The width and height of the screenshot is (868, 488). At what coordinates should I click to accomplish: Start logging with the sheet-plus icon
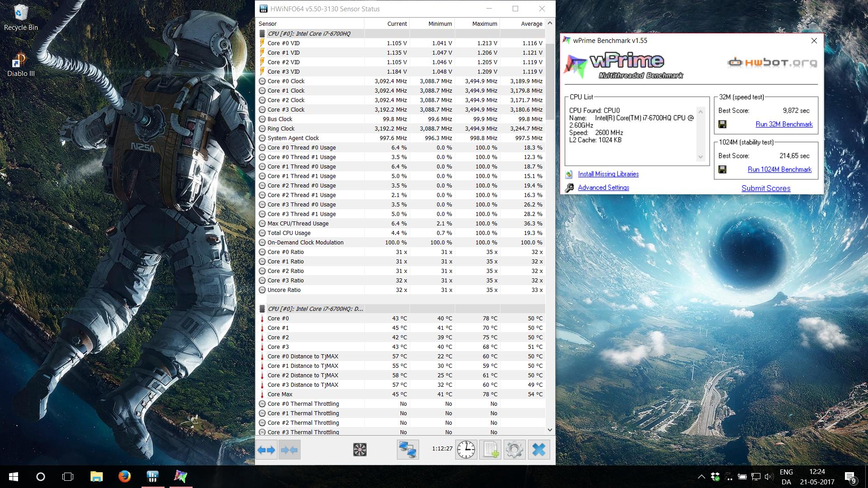491,450
